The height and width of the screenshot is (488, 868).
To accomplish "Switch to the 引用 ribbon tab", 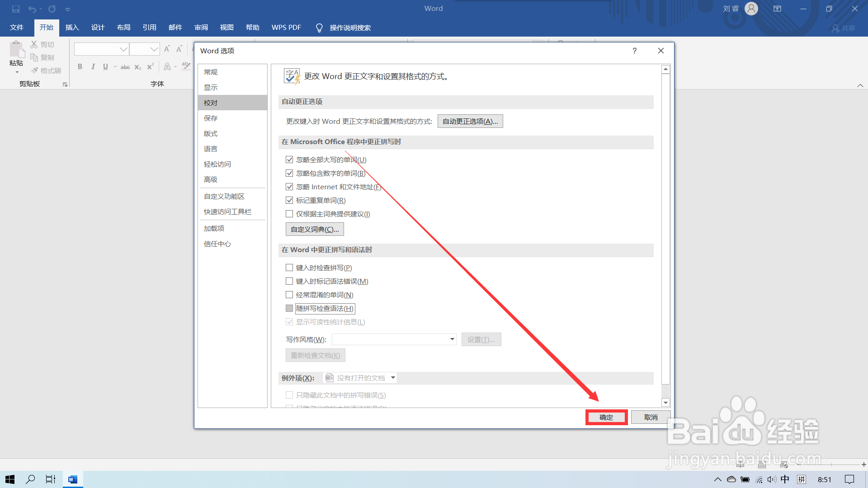I will (150, 28).
